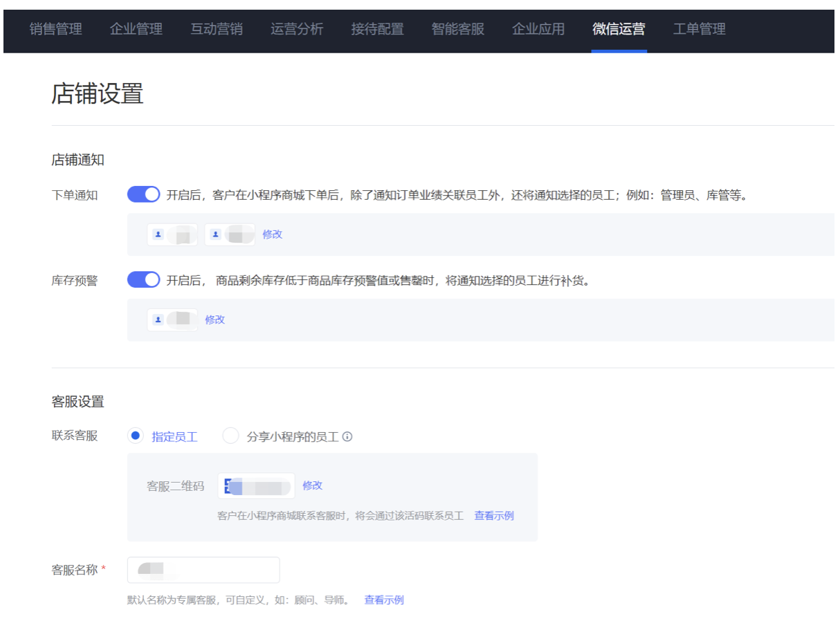The width and height of the screenshot is (840, 632).
Task: Click employee avatar tag under 库存预警
Action: [x=172, y=320]
